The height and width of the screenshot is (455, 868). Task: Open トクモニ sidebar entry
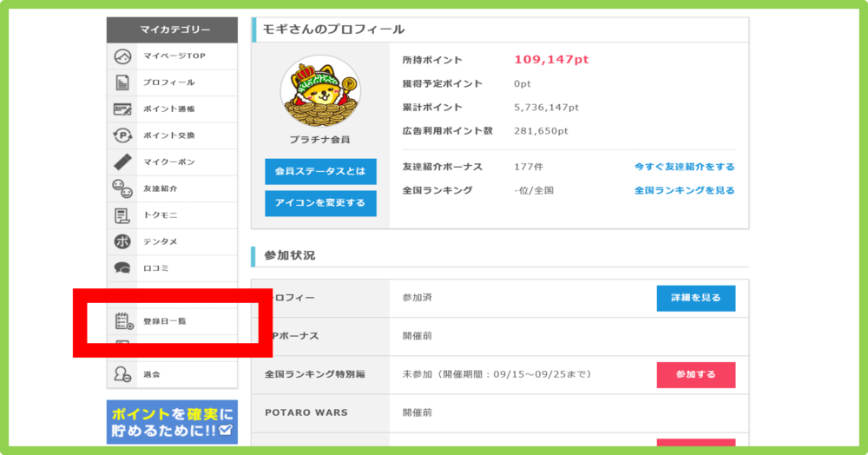[172, 215]
